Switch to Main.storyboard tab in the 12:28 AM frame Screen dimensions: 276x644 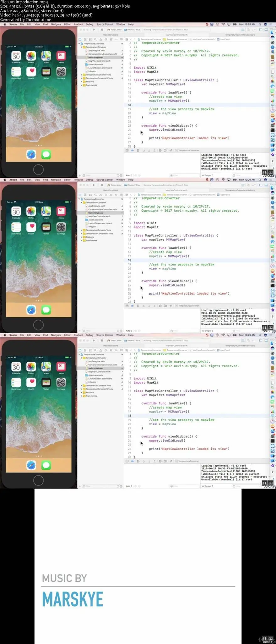(111, 35)
